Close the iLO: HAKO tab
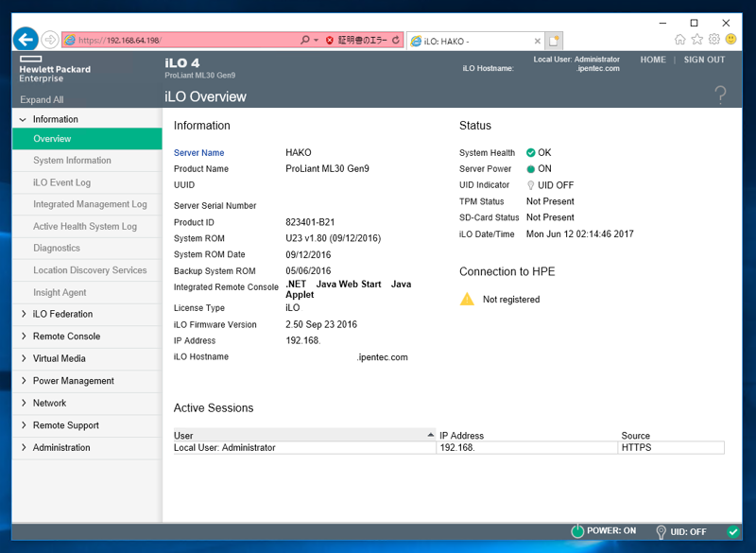Viewport: 756px width, 553px height. pos(537,42)
